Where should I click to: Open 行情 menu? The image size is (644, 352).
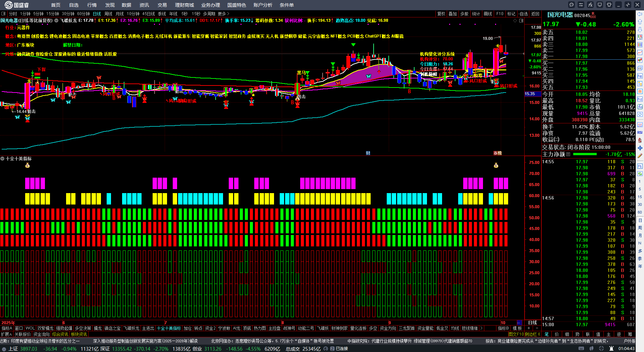coord(92,5)
